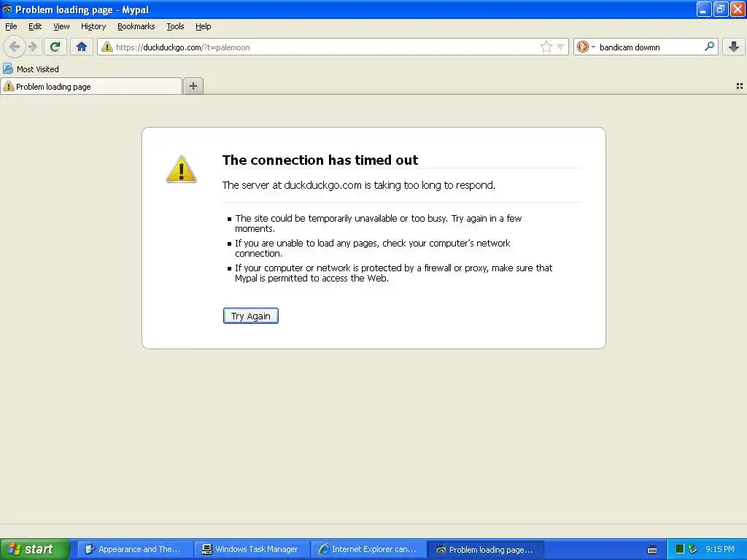
Task: Close the Mypal window
Action: (738, 9)
